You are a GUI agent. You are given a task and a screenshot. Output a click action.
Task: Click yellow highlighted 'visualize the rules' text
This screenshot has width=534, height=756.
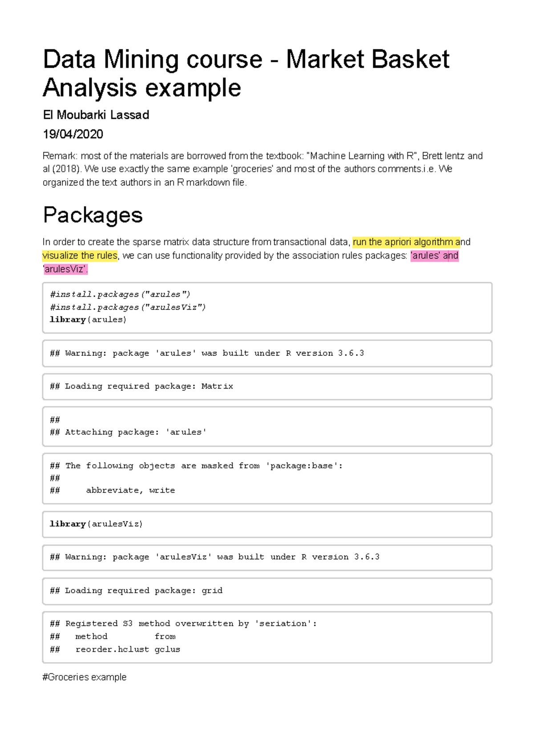pos(80,256)
